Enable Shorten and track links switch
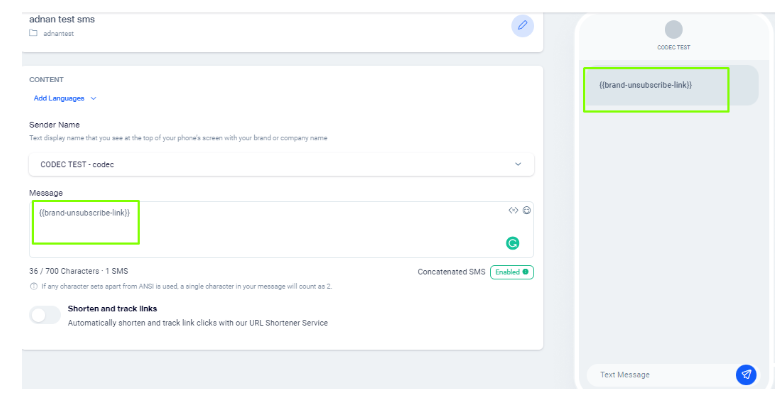The image size is (780, 411). (x=45, y=315)
